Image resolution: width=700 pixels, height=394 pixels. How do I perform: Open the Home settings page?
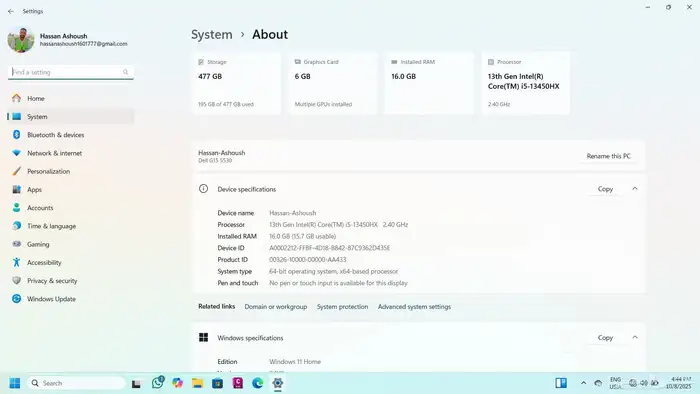[71, 98]
